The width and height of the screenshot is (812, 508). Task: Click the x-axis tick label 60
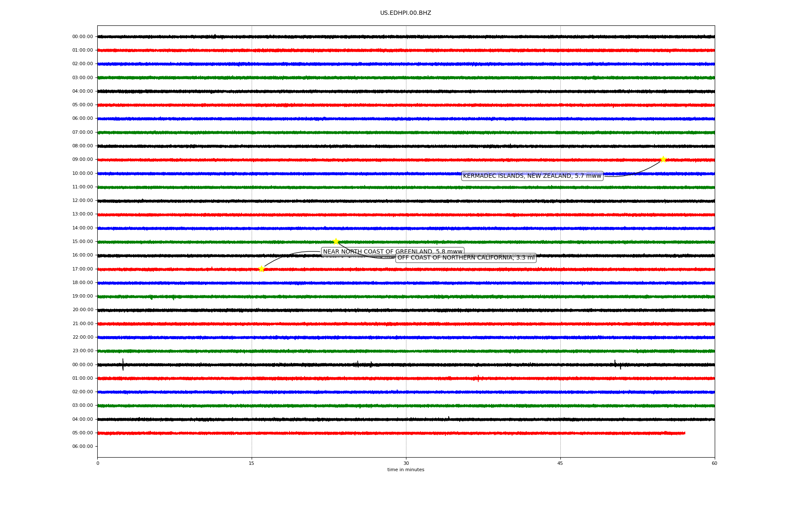(715, 464)
